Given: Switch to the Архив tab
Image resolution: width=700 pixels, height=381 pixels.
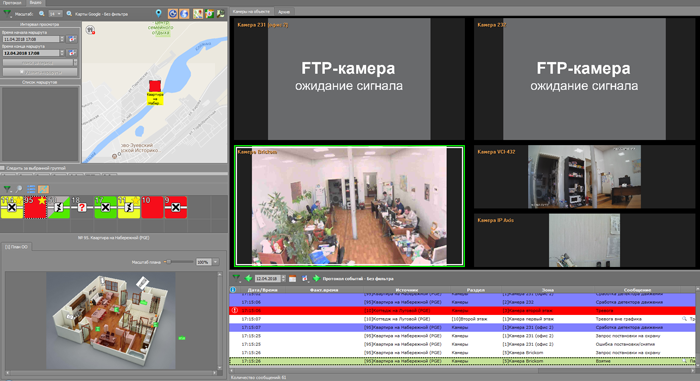Looking at the screenshot, I should pyautogui.click(x=283, y=12).
